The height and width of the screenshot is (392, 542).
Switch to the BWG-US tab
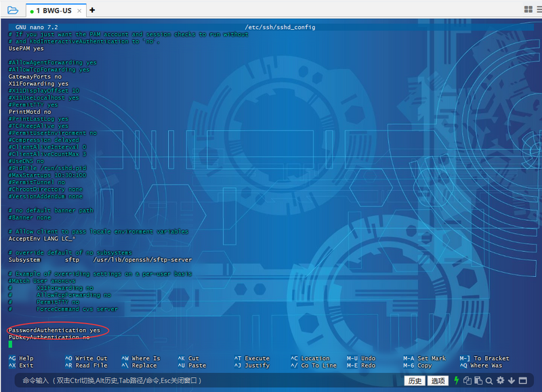pos(54,10)
